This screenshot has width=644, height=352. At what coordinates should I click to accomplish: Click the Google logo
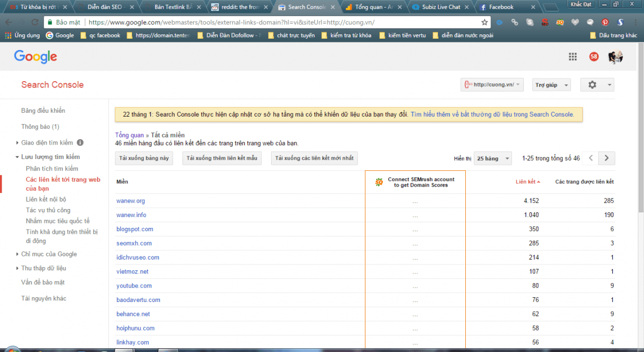(35, 56)
